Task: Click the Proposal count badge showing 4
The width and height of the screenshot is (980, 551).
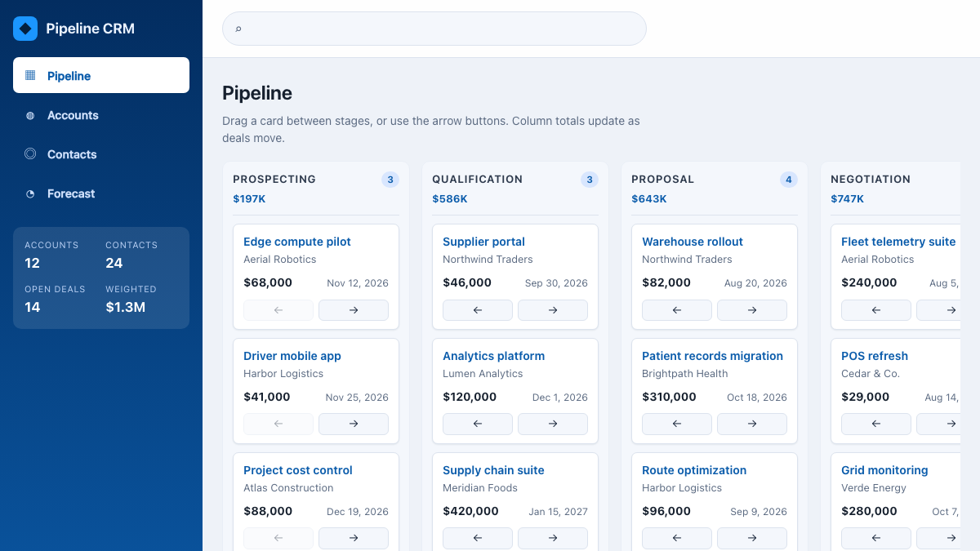Action: pos(789,180)
